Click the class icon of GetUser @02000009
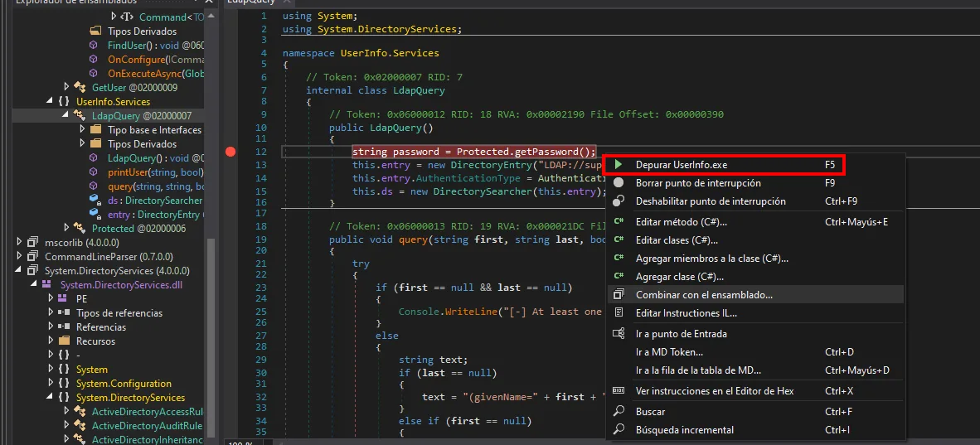This screenshot has width=980, height=445. click(x=80, y=87)
